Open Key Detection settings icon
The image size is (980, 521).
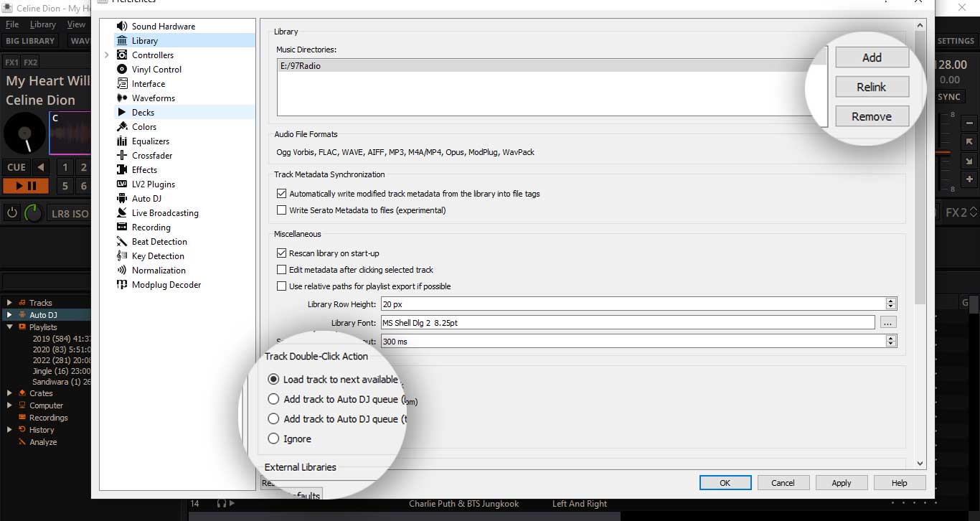click(122, 256)
